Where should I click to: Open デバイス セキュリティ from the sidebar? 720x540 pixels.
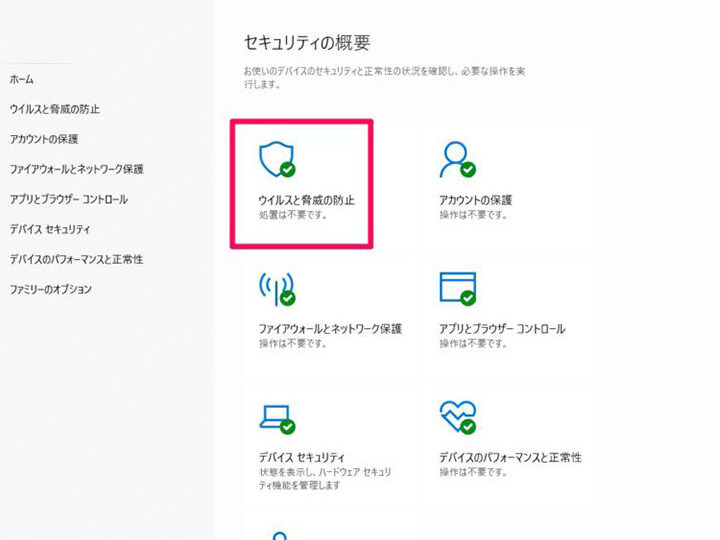coord(50,229)
